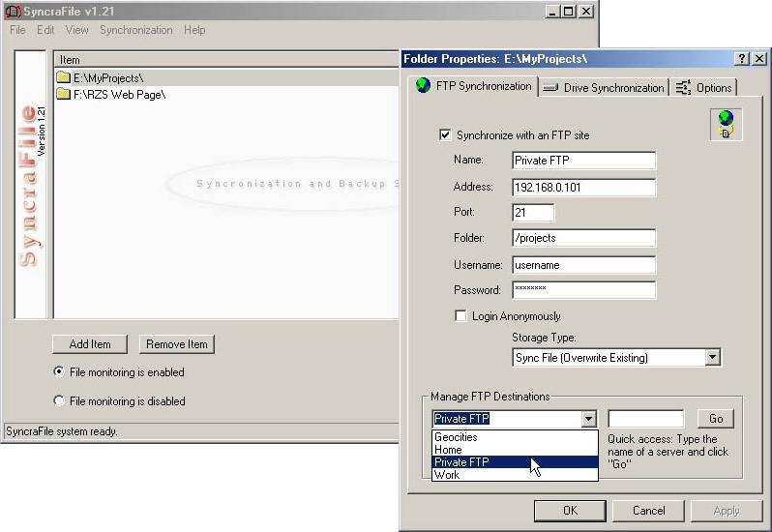Click the Apply button

pos(727,511)
